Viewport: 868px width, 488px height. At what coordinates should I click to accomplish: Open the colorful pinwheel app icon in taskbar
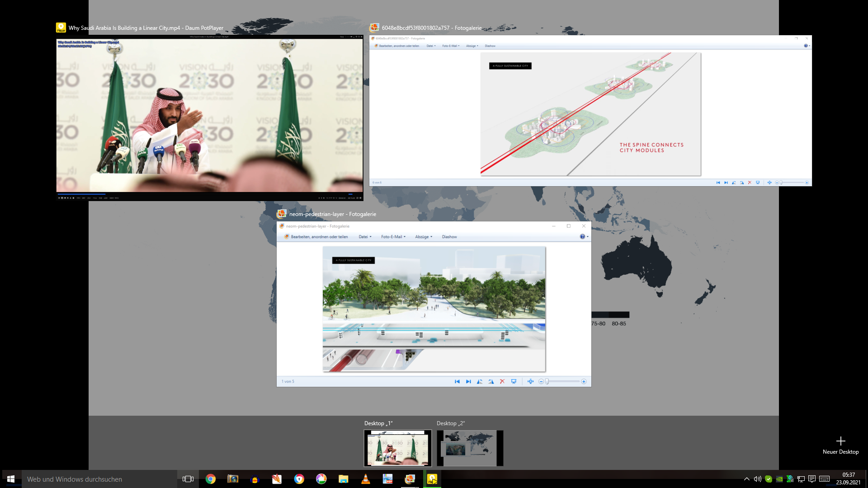coord(321,479)
